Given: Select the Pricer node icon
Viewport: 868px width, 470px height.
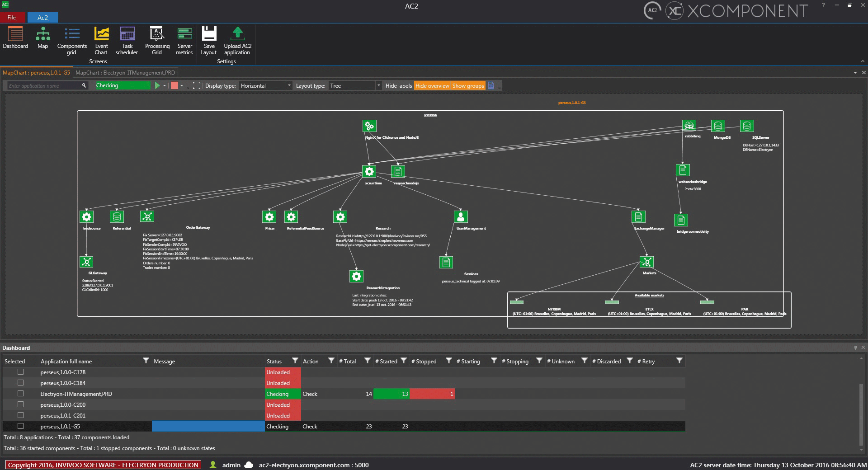Looking at the screenshot, I should [269, 216].
